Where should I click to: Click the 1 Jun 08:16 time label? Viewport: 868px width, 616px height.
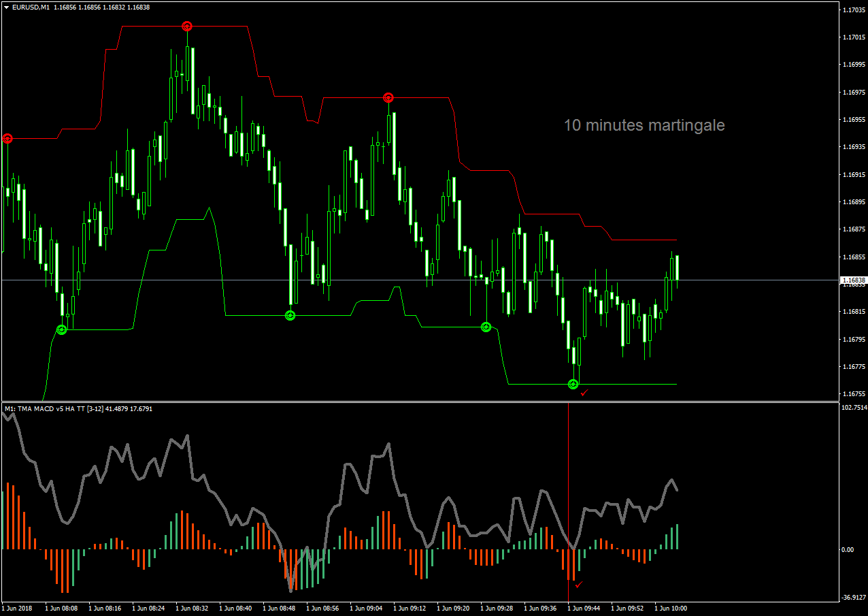point(105,609)
